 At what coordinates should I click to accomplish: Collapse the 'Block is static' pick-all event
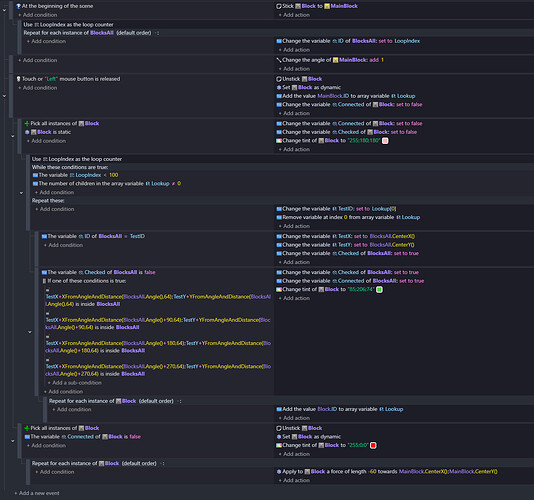point(13,136)
